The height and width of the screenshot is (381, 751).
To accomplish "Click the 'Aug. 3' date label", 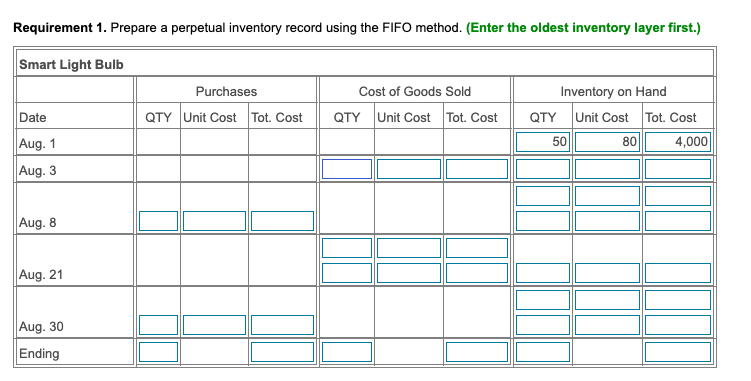I will coord(37,171).
